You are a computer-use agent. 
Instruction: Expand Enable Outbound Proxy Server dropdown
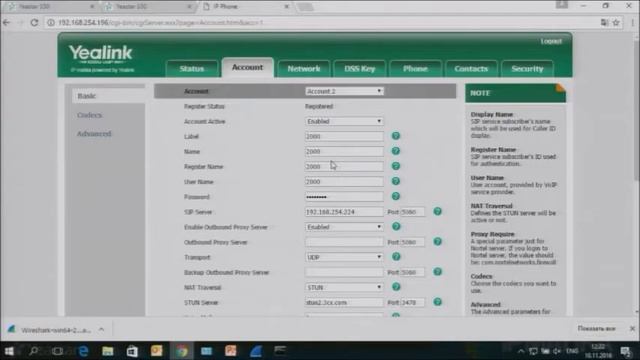tap(344, 227)
